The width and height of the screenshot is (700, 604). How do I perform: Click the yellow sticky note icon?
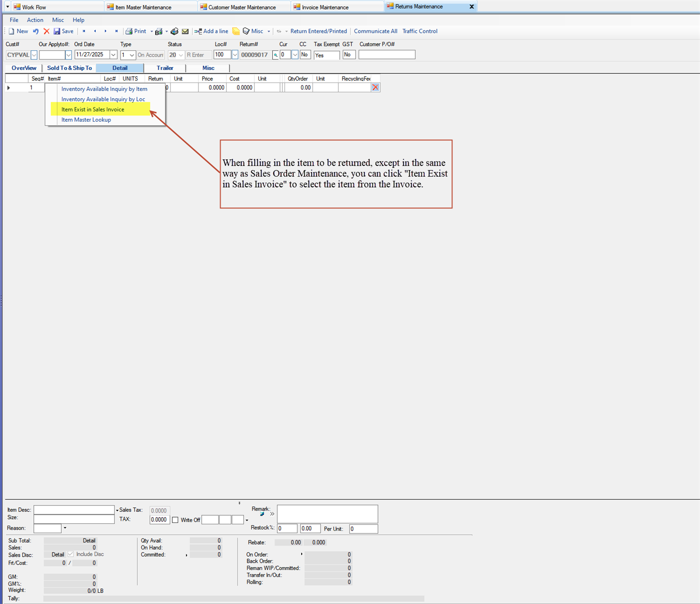pyautogui.click(x=236, y=31)
